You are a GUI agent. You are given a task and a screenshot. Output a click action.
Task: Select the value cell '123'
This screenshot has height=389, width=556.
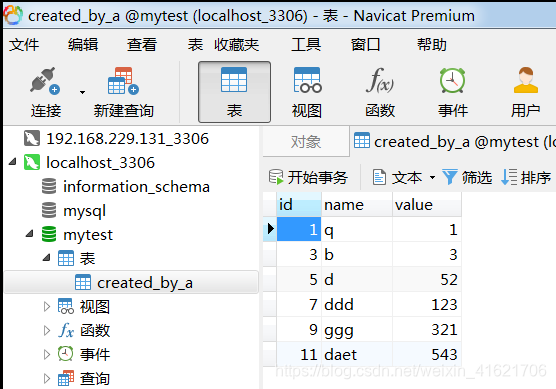point(427,305)
